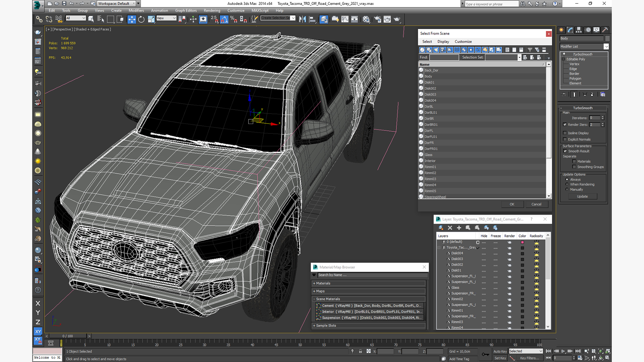
Task: Open the Customize menu in Select From Scene
Action: point(463,42)
